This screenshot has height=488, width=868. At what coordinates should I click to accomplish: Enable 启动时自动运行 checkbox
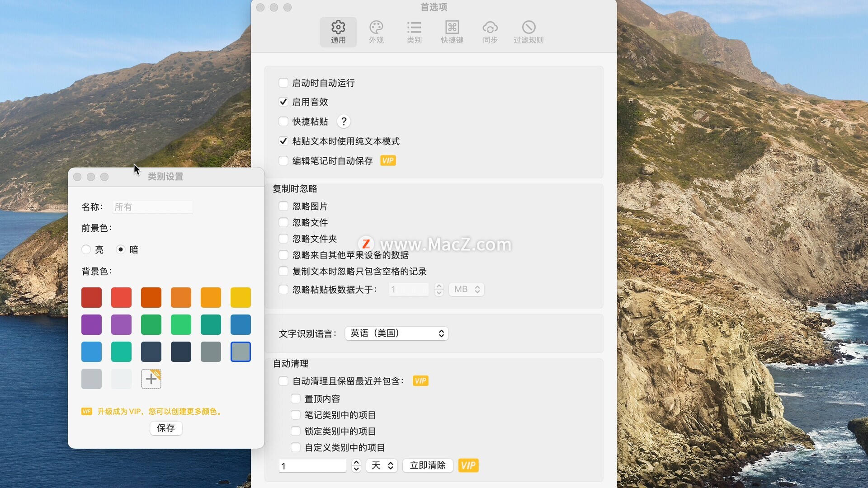pyautogui.click(x=283, y=83)
